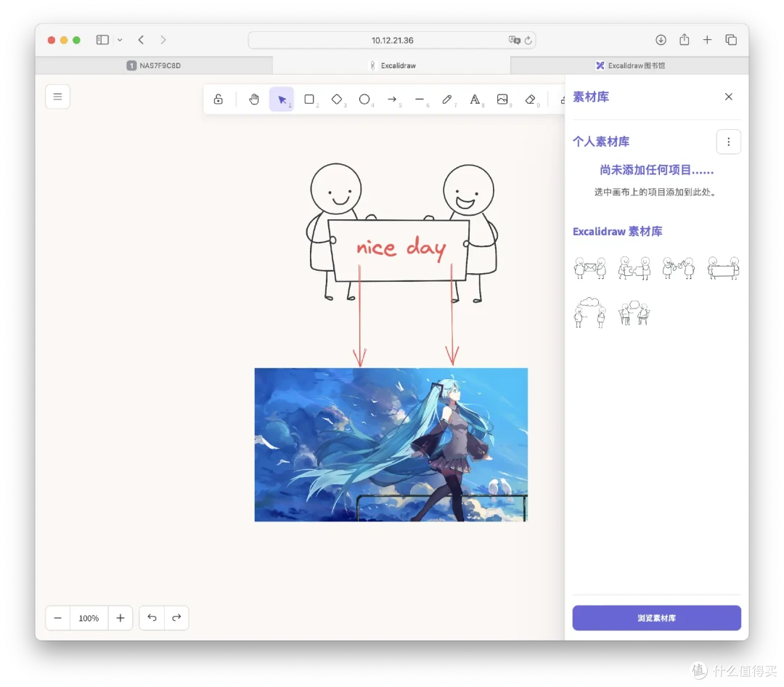This screenshot has height=687, width=784.
Task: Select the Eraser tool
Action: [530, 99]
